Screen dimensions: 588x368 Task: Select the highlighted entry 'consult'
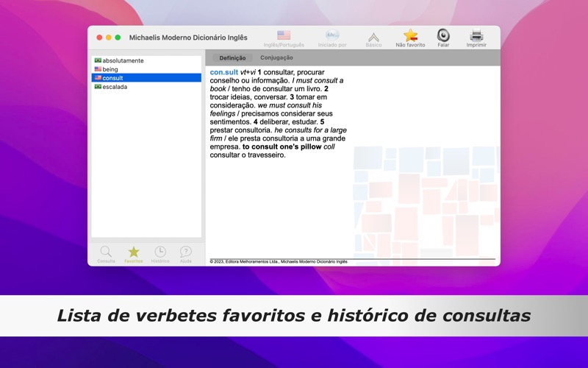coord(146,78)
